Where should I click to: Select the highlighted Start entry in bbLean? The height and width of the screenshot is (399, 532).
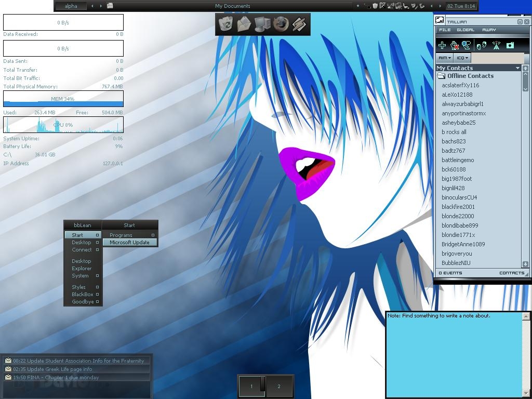[83, 235]
